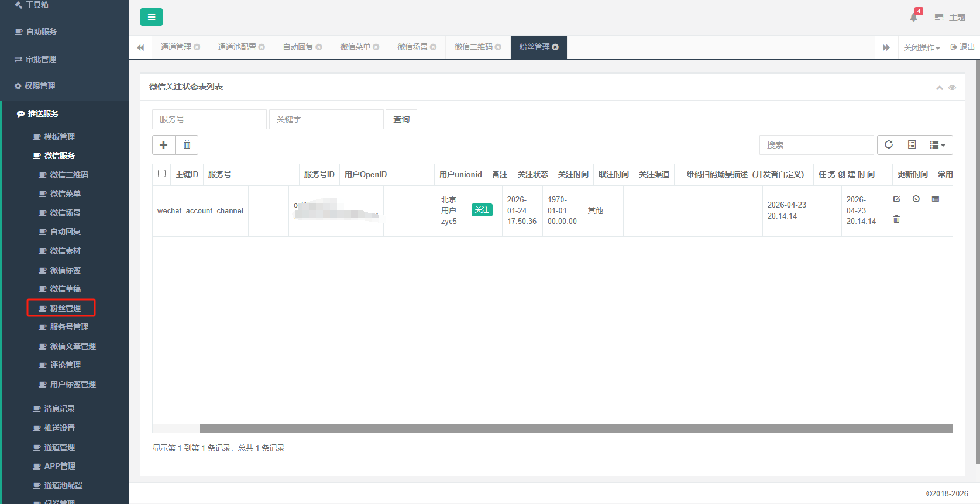The width and height of the screenshot is (980, 504).
Task: Collapse the panel using the chevron-up icon
Action: [x=940, y=88]
